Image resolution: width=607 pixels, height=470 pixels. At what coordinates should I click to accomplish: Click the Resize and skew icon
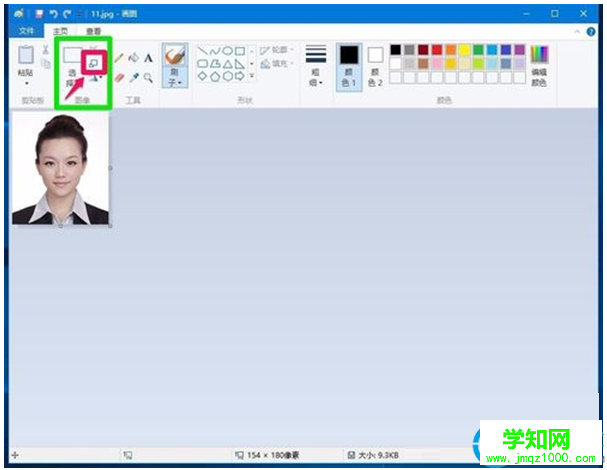click(x=94, y=63)
